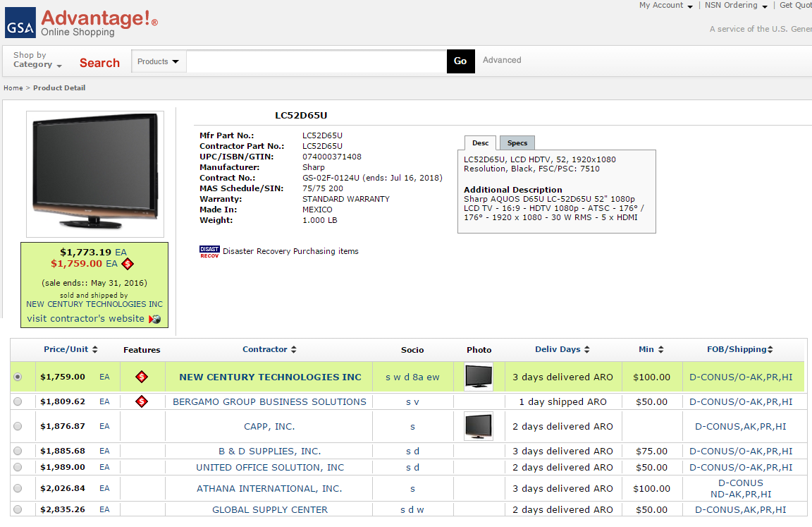Screen dimensions: 812x527
Task: Open the Products search dropdown
Action: point(158,61)
